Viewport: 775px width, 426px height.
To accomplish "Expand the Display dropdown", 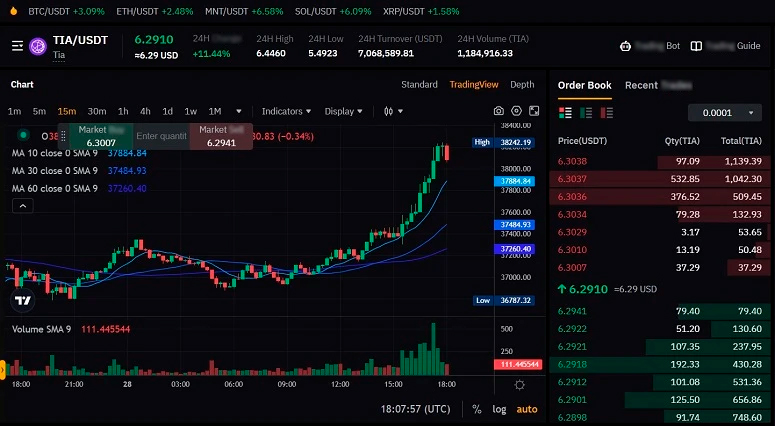I will [345, 111].
